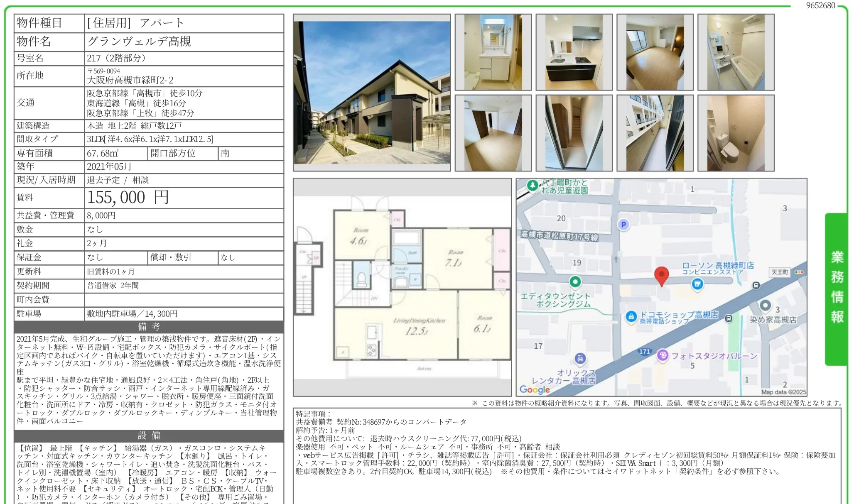Click the 設備 section header
Image resolution: width=854 pixels, height=504 pixels.
click(x=149, y=435)
